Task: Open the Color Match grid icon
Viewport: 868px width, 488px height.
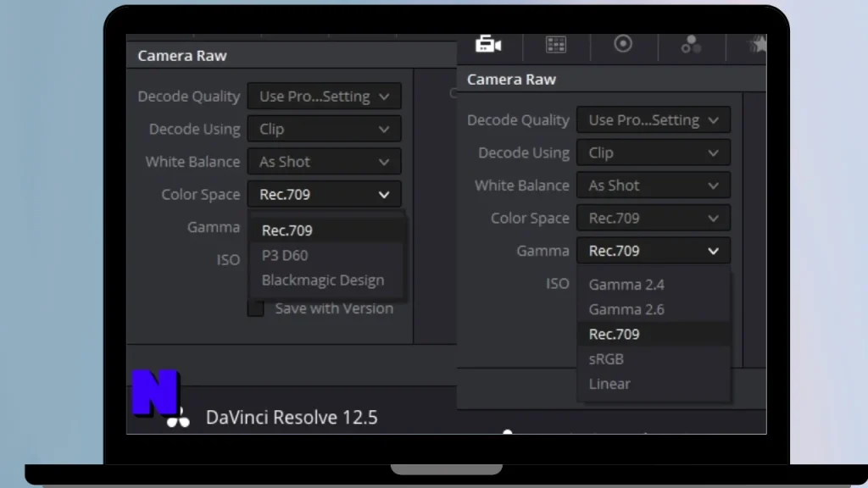Action: tap(556, 44)
